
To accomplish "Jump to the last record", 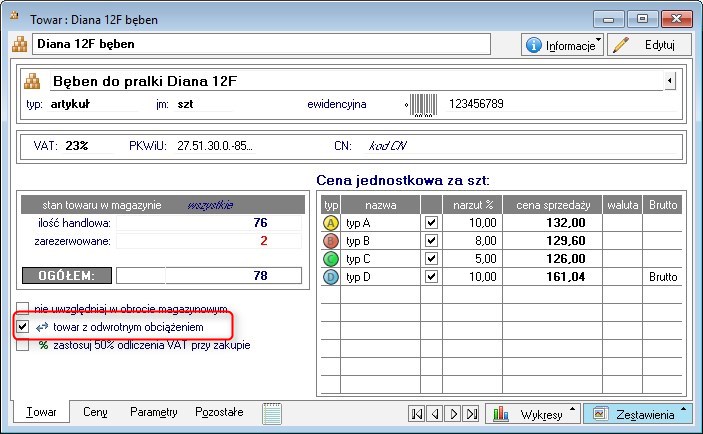I will (471, 414).
